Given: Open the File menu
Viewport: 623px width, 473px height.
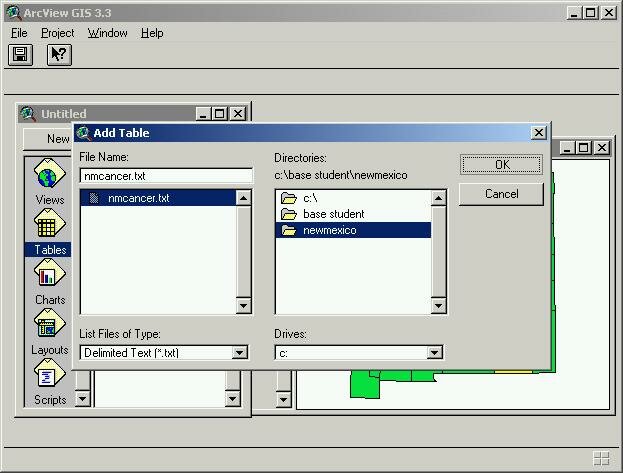Looking at the screenshot, I should 19,33.
